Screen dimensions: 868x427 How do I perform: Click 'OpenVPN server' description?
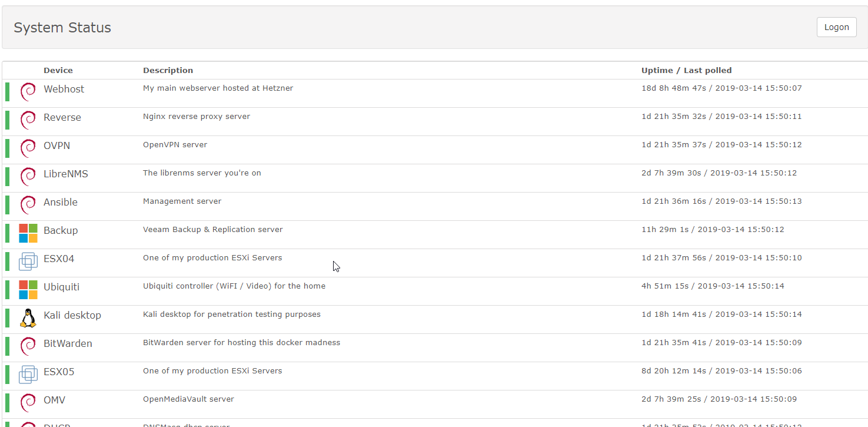pos(175,145)
